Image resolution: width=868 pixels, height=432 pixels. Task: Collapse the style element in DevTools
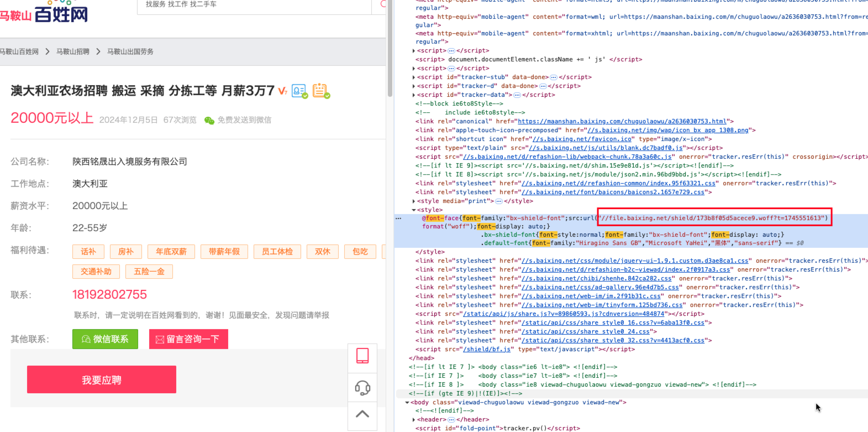(414, 210)
